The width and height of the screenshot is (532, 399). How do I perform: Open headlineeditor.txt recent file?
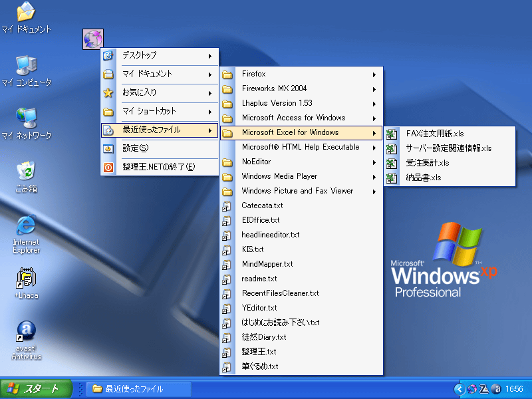(x=301, y=235)
